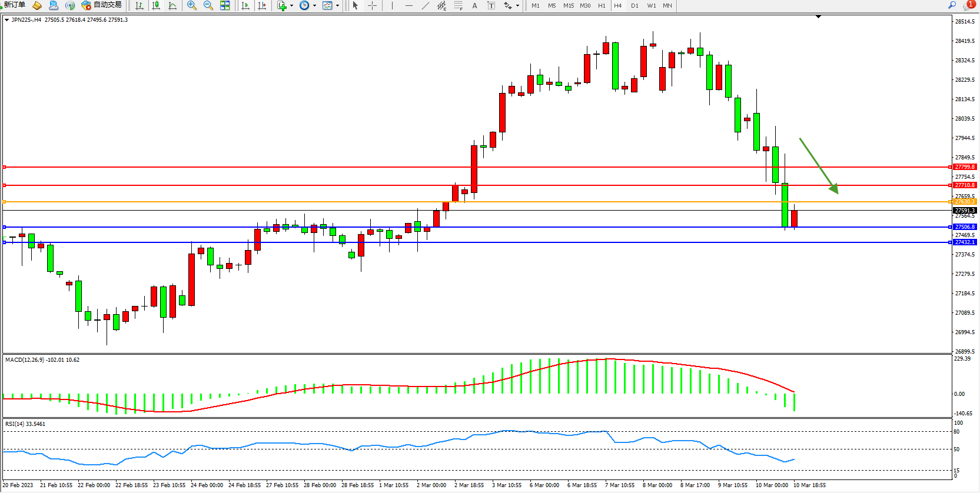Screen dimensions: 980x493
Task: Zoom in on the chart
Action: click(x=192, y=6)
